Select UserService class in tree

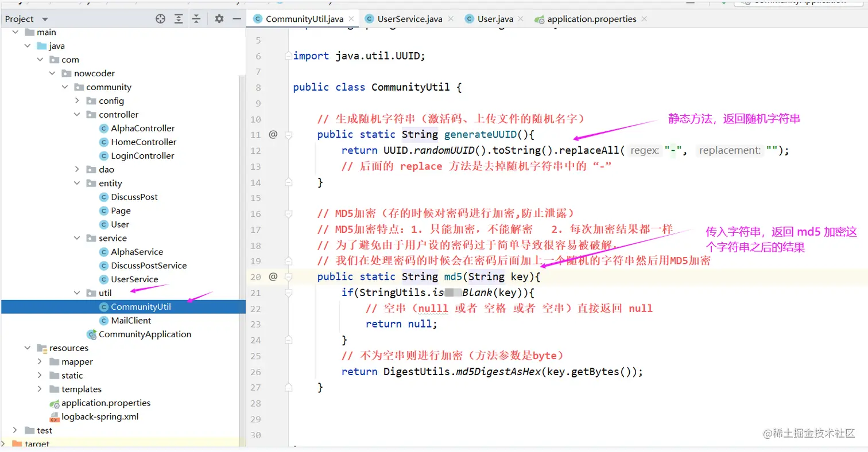129,279
